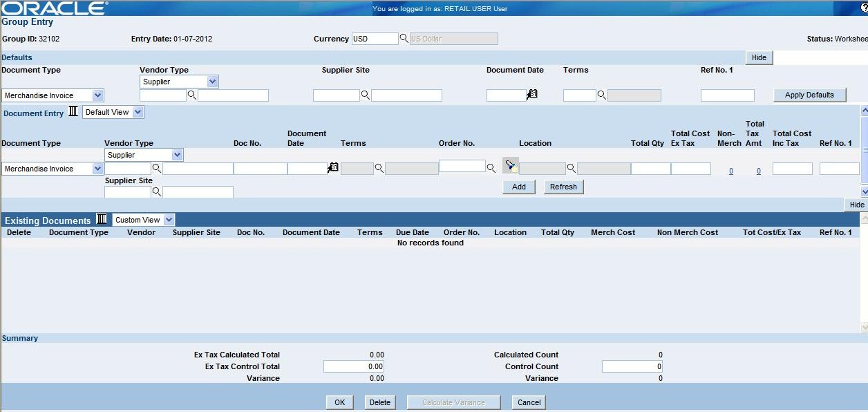Click the Currency USD input field
The width and height of the screenshot is (868, 412).
tap(375, 39)
